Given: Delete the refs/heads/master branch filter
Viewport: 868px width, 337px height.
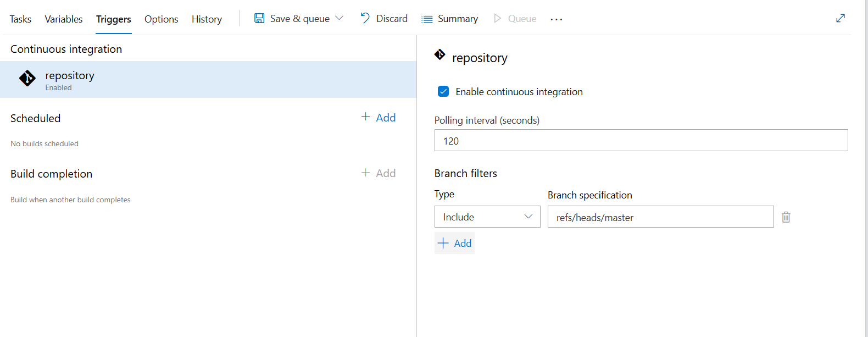Looking at the screenshot, I should click(x=786, y=217).
